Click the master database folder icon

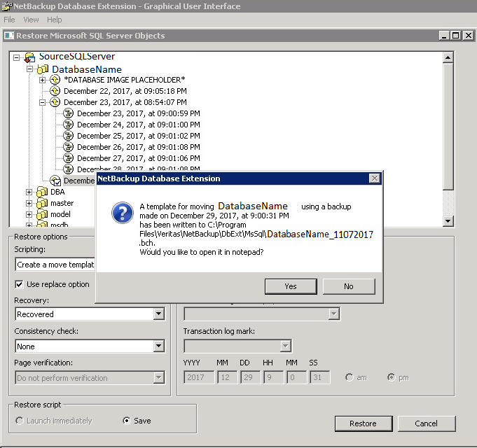42,203
